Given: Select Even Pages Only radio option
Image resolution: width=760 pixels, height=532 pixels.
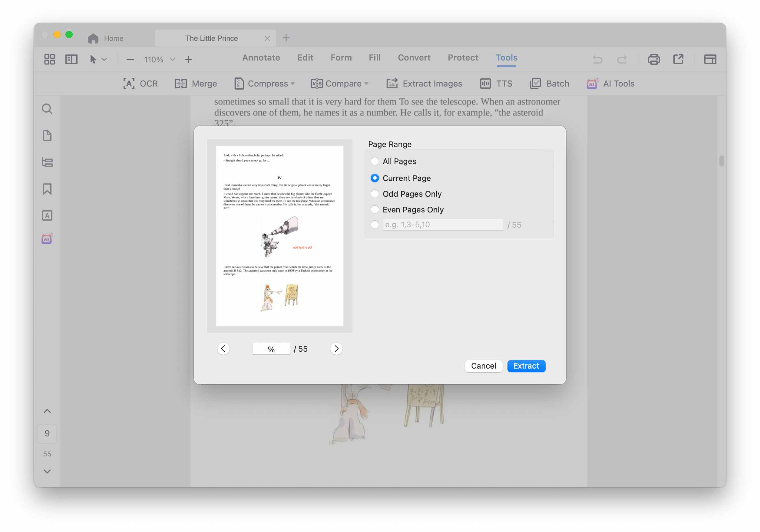Looking at the screenshot, I should click(x=375, y=209).
